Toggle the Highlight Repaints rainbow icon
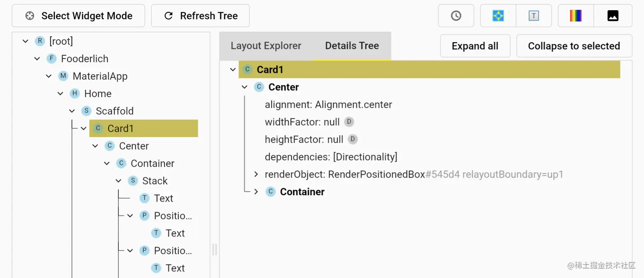Image resolution: width=644 pixels, height=278 pixels. click(x=576, y=16)
